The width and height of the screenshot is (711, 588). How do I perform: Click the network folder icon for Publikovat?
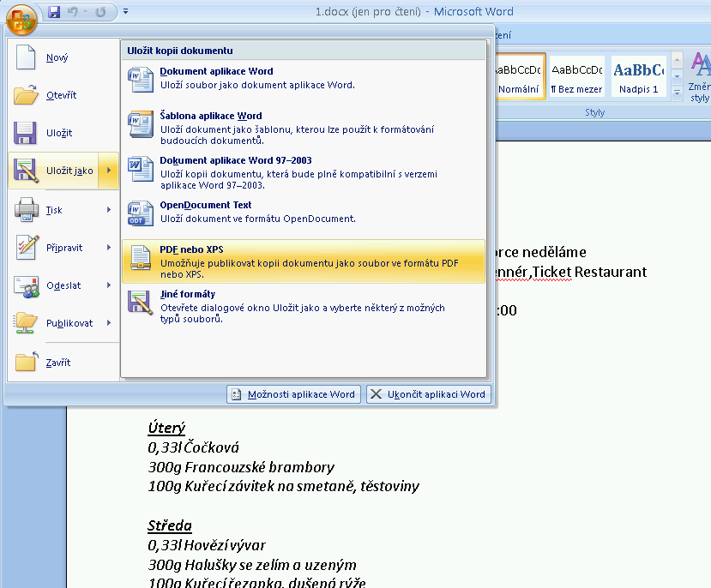pyautogui.click(x=26, y=323)
